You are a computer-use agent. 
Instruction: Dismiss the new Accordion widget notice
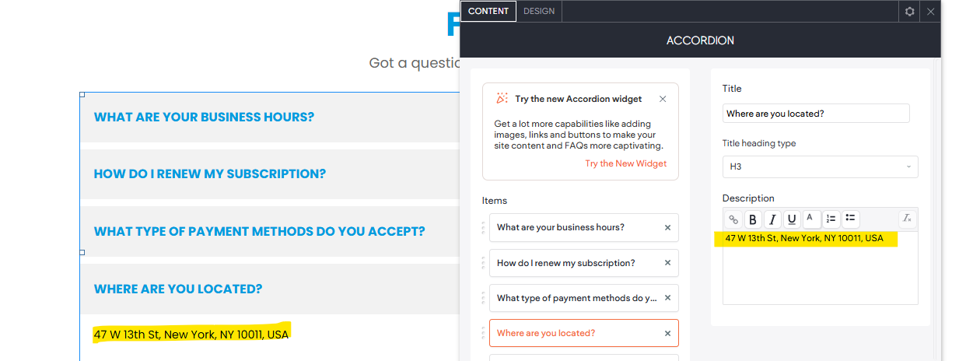[x=663, y=99]
